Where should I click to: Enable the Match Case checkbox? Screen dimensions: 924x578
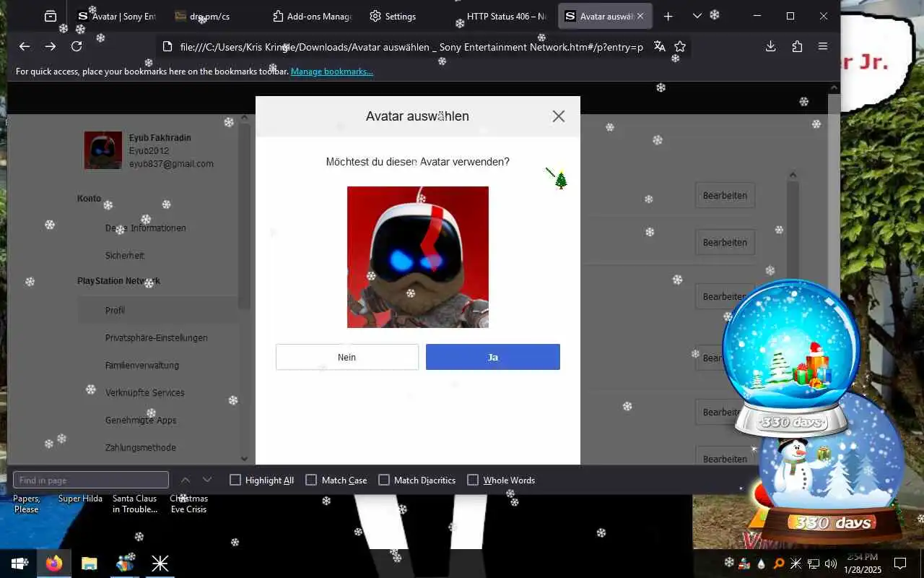tap(311, 480)
